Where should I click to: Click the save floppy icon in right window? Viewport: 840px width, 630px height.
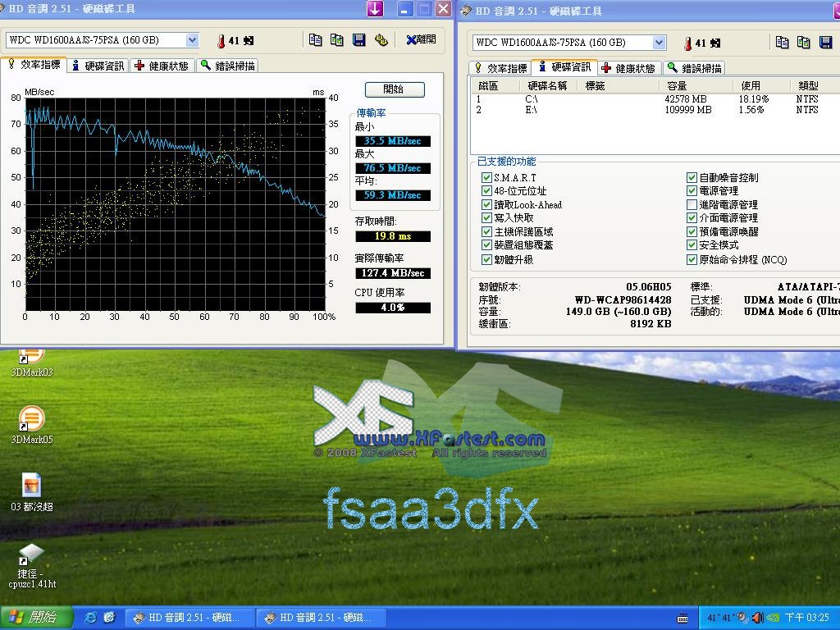[825, 43]
